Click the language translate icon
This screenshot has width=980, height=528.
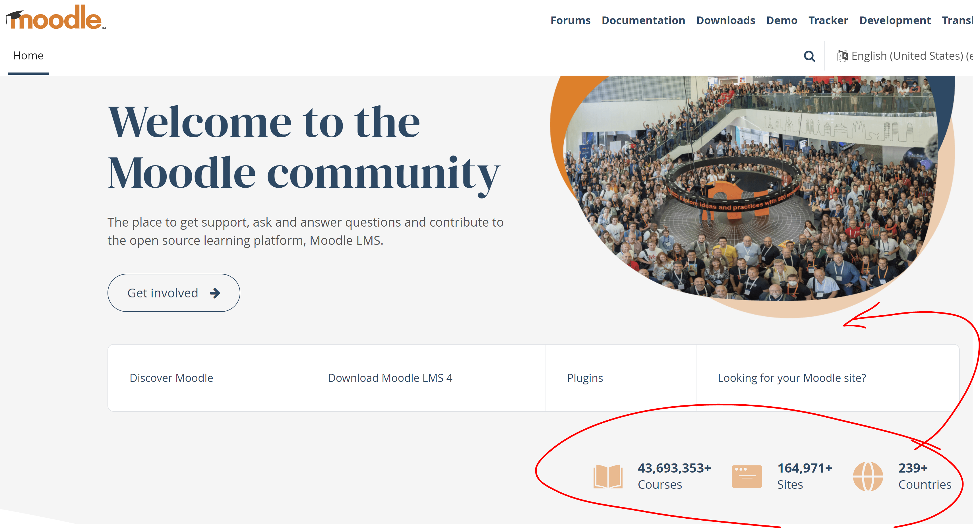[x=842, y=56]
